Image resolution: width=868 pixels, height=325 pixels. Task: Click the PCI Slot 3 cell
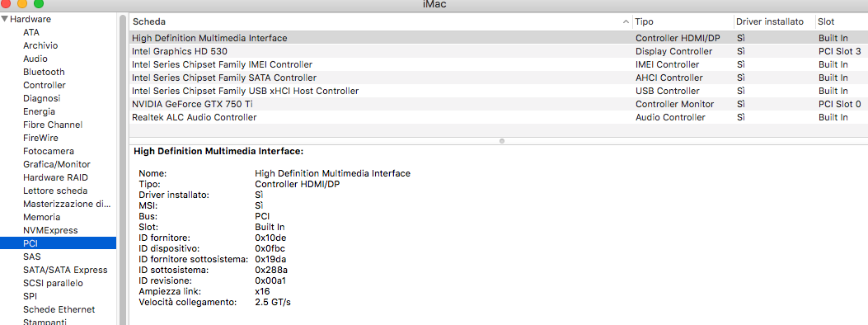(840, 51)
